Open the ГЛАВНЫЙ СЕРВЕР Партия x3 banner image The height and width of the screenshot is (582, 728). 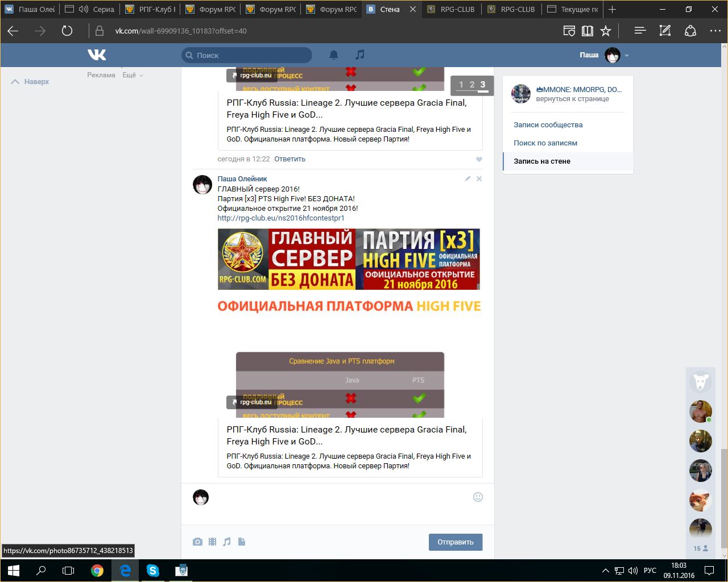coord(349,259)
